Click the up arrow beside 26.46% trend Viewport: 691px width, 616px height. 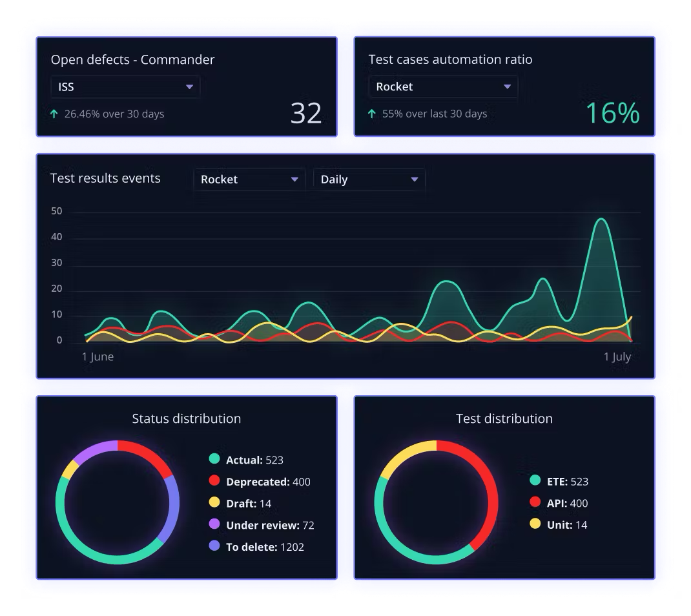tap(54, 114)
